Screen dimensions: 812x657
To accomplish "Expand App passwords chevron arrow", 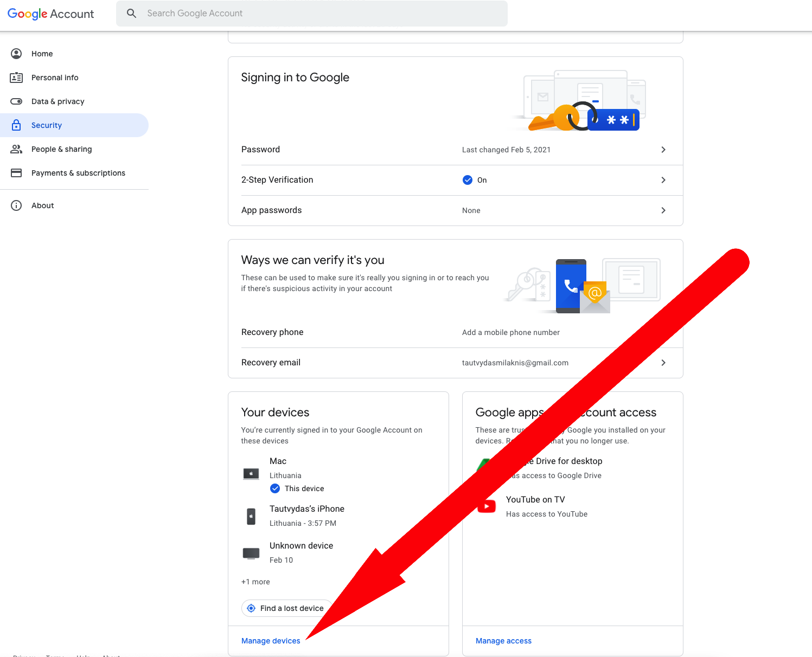I will tap(663, 210).
